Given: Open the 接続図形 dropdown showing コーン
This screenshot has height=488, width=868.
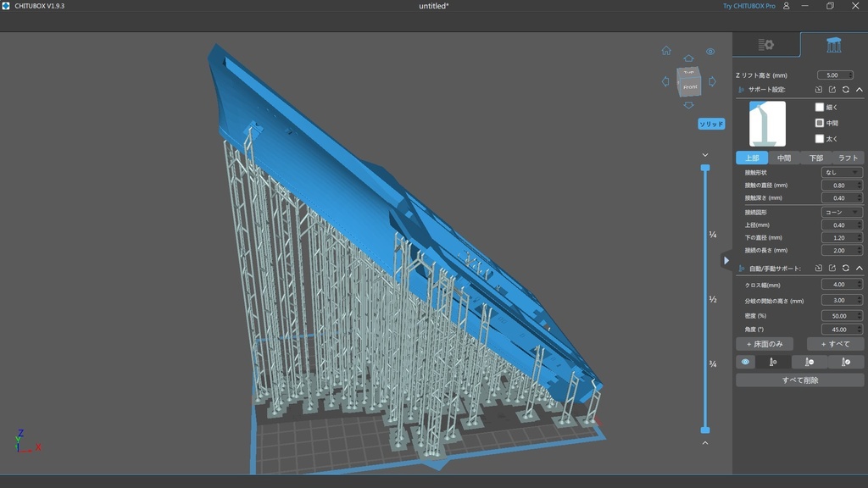Looking at the screenshot, I should [842, 211].
